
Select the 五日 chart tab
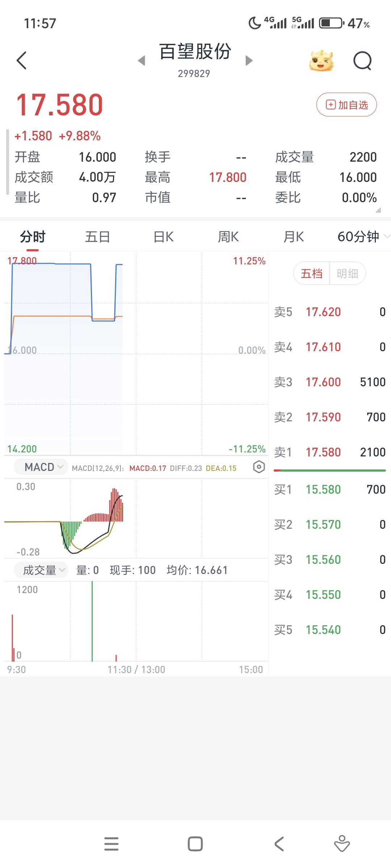tap(97, 237)
